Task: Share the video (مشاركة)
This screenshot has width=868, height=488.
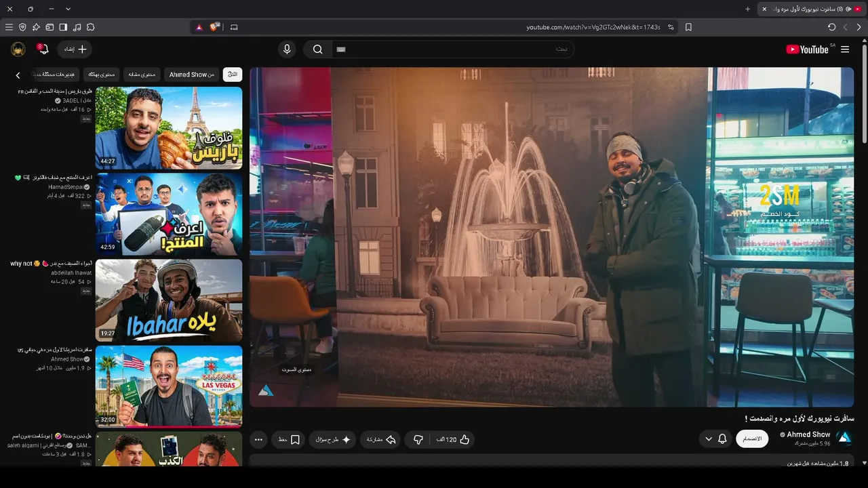Action: (x=381, y=439)
